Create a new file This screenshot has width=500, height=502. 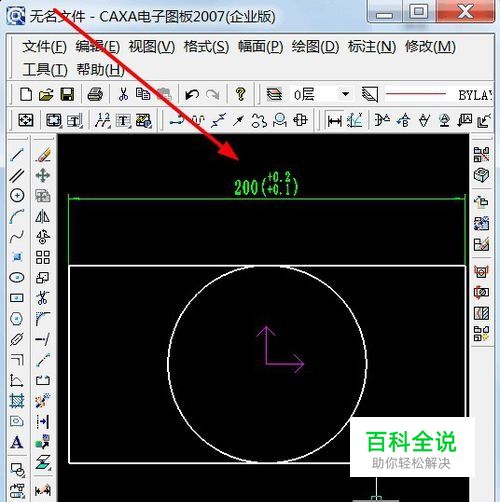[26, 95]
